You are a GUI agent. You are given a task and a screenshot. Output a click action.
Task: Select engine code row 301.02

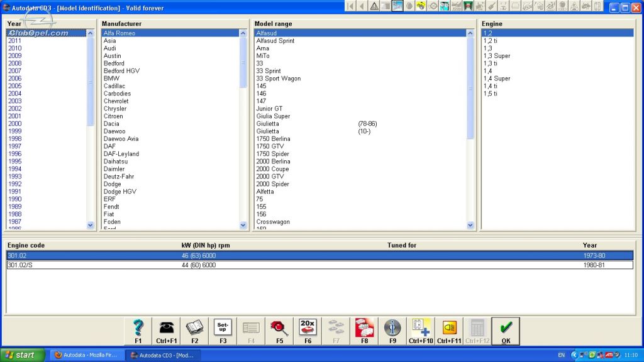pyautogui.click(x=319, y=256)
